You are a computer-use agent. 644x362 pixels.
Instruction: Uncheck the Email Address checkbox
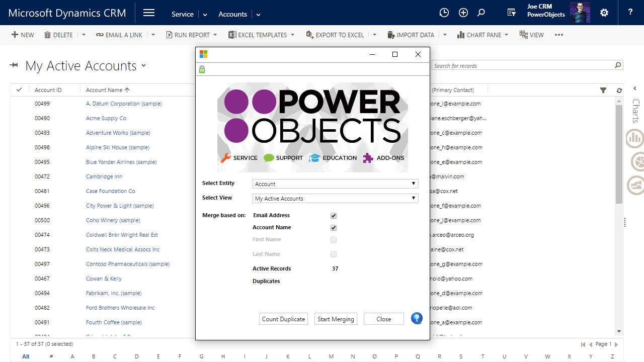[x=333, y=216]
